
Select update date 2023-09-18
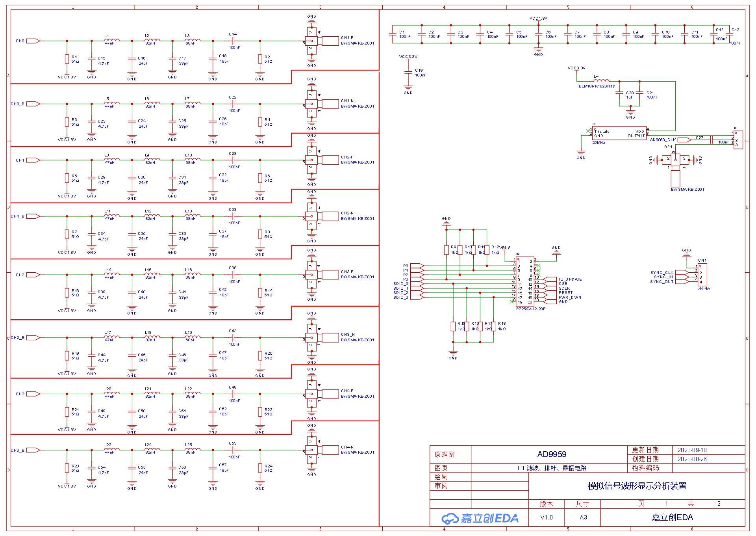pos(692,450)
